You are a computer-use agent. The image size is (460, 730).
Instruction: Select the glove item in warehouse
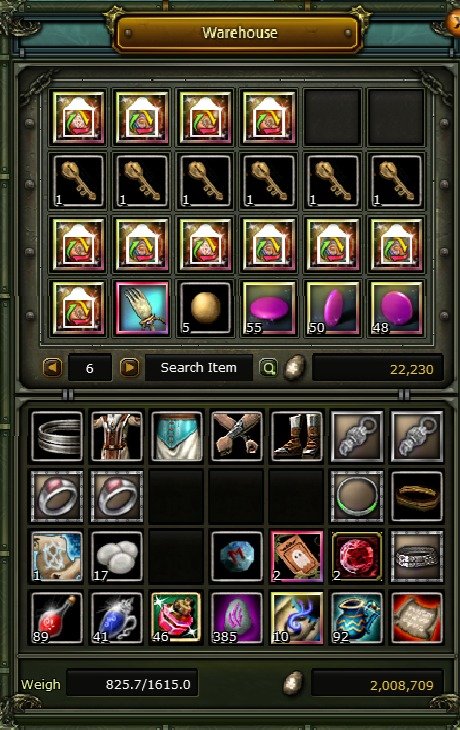pyautogui.click(x=142, y=308)
